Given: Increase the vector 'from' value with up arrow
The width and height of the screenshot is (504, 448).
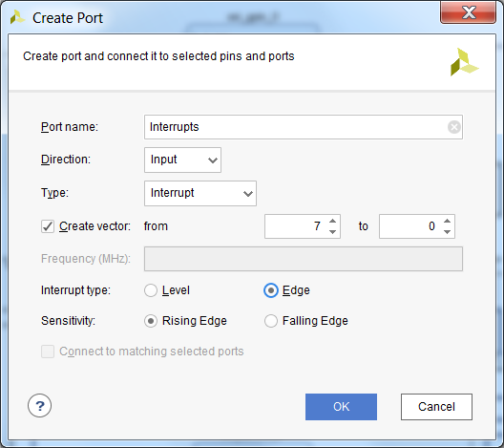Looking at the screenshot, I should click(333, 221).
